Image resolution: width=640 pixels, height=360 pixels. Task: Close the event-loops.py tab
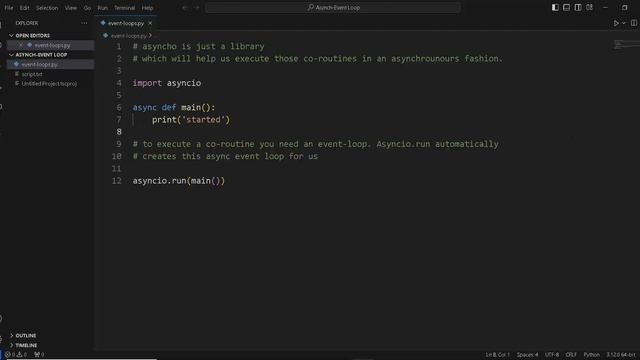click(x=150, y=23)
